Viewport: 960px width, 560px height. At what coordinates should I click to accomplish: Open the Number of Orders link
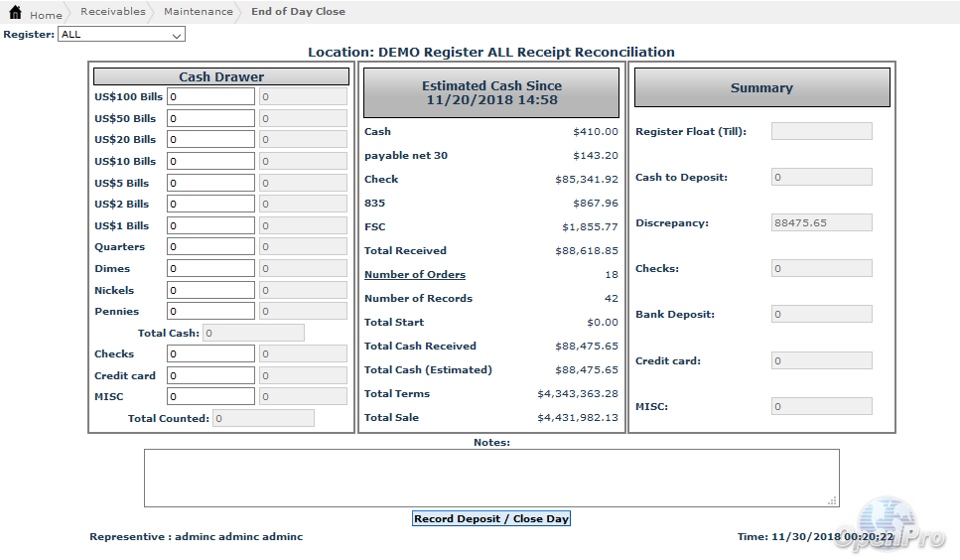[x=414, y=275]
